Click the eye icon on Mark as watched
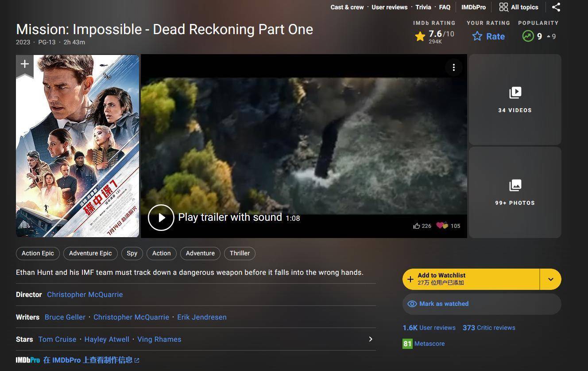This screenshot has height=371, width=588. [x=412, y=304]
